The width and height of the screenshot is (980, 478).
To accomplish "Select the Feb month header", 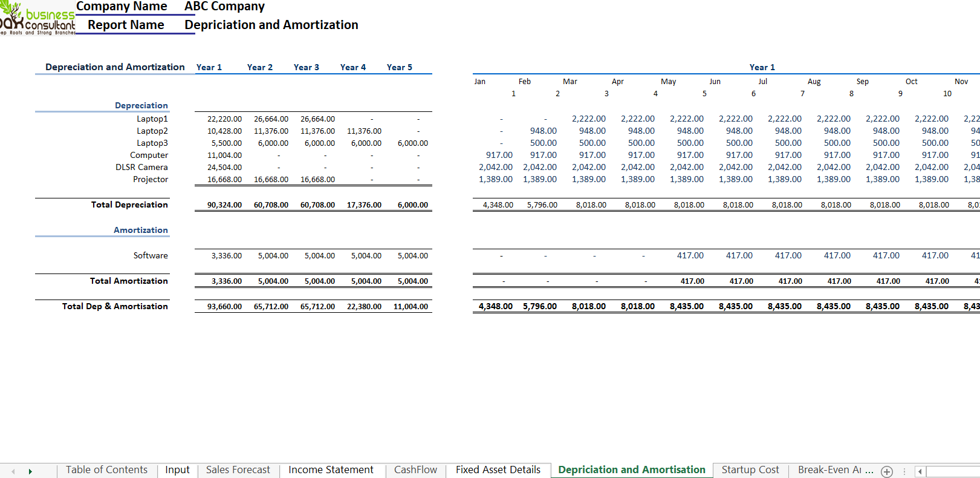I will pos(525,82).
